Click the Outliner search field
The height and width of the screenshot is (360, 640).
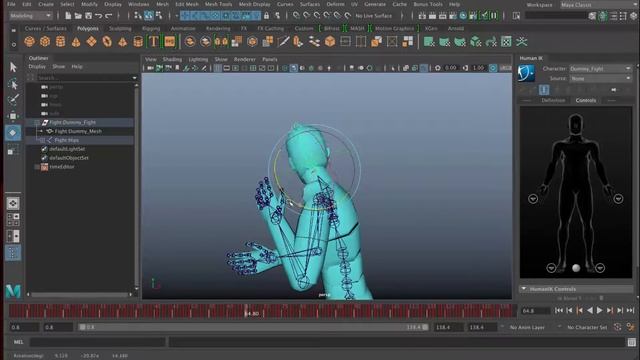84,78
